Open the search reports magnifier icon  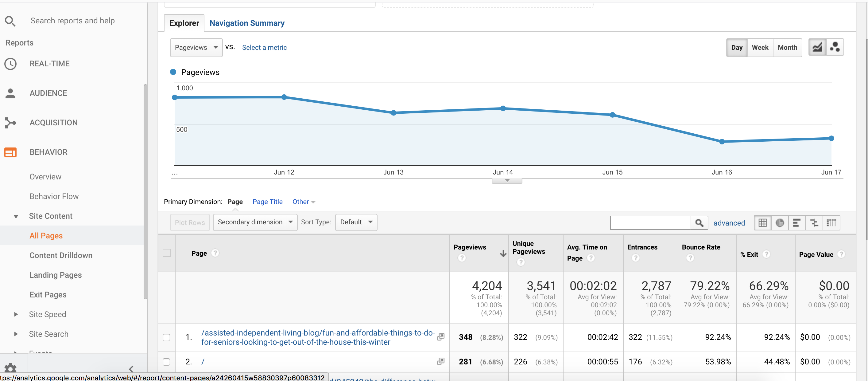coord(10,21)
